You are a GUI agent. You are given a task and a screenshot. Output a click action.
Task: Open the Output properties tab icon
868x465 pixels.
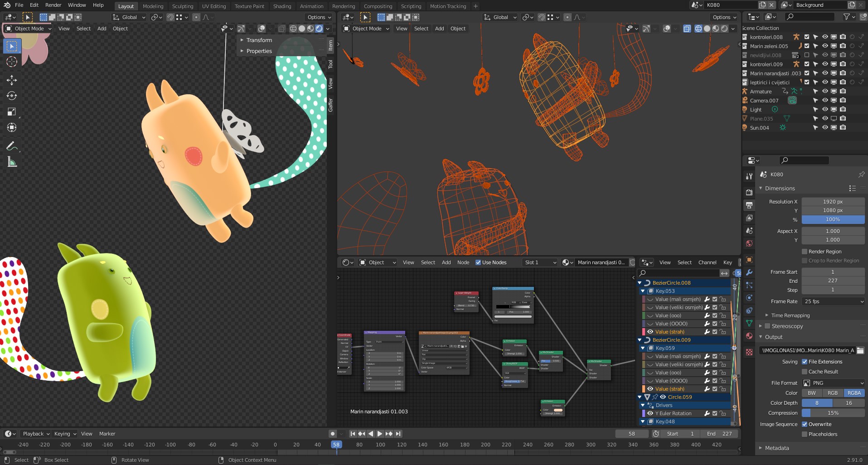[x=749, y=205]
